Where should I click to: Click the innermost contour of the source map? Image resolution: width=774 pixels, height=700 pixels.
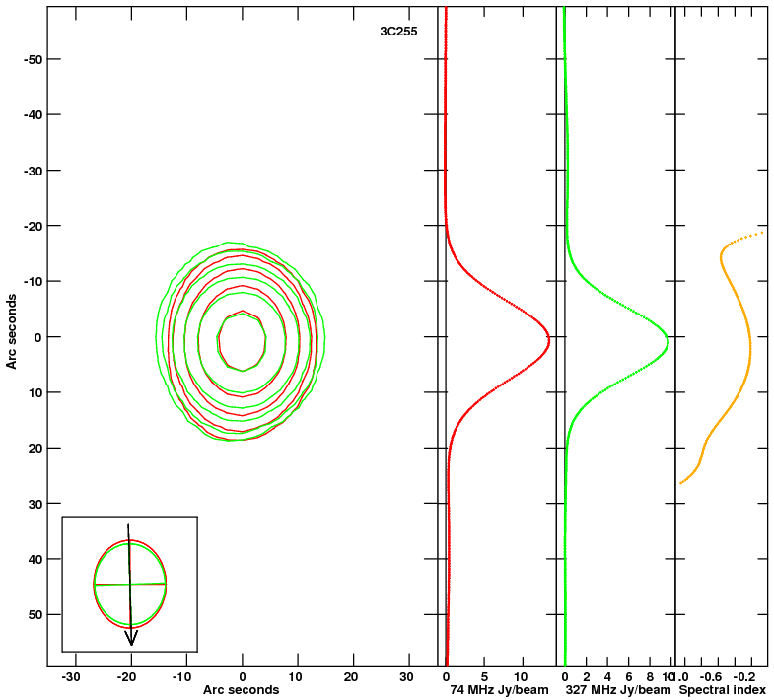(x=242, y=340)
